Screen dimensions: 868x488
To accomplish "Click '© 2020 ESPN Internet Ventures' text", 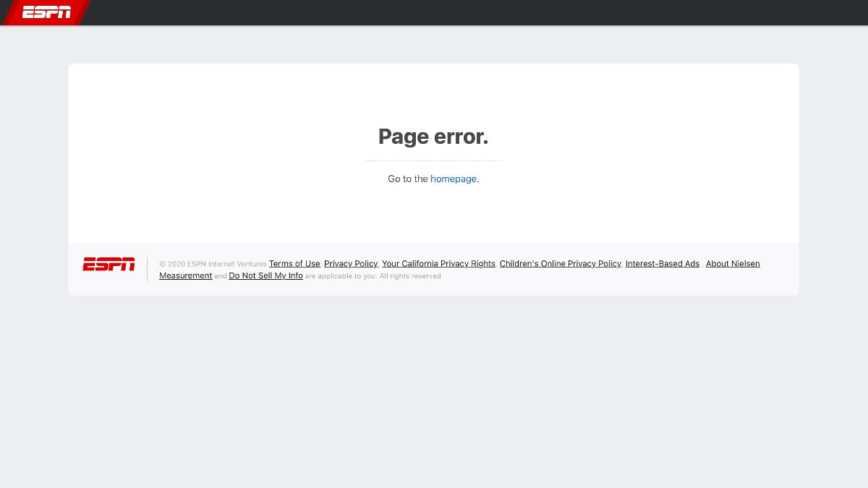I will click(x=213, y=264).
